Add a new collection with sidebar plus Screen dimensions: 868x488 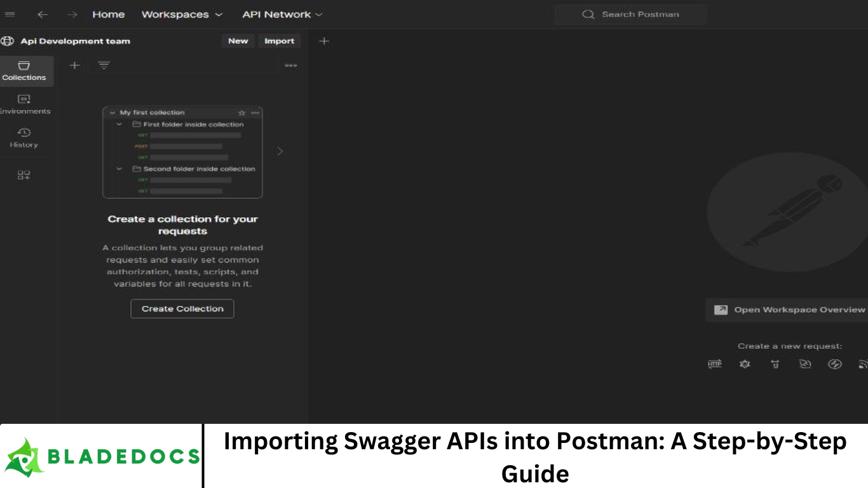(x=74, y=65)
